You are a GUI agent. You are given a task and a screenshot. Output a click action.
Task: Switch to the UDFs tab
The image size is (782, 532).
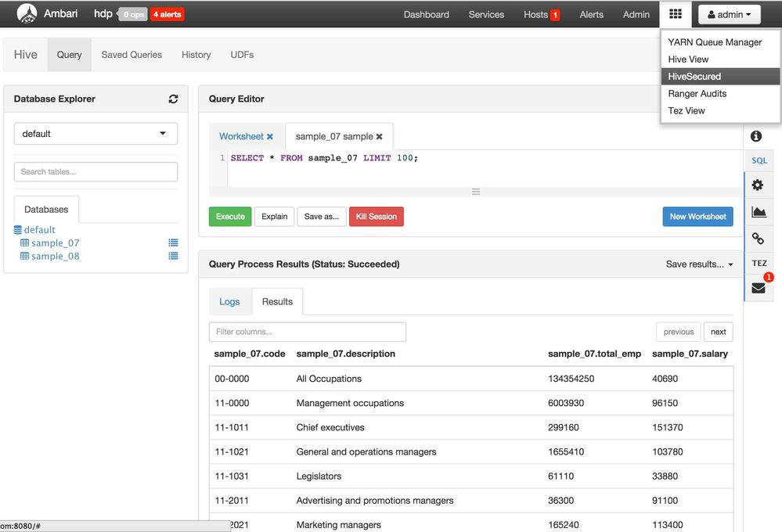(242, 55)
